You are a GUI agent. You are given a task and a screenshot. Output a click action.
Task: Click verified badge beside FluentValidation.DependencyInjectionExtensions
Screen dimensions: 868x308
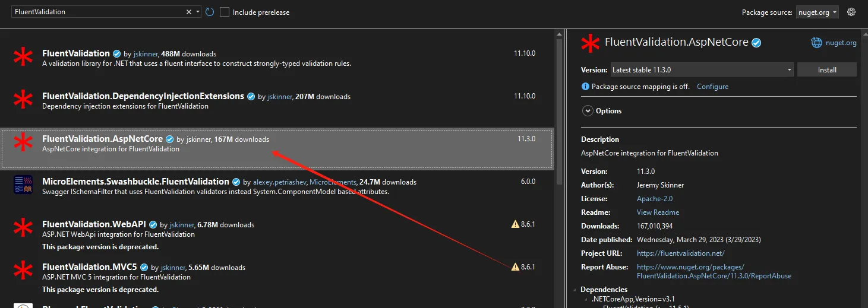(251, 97)
